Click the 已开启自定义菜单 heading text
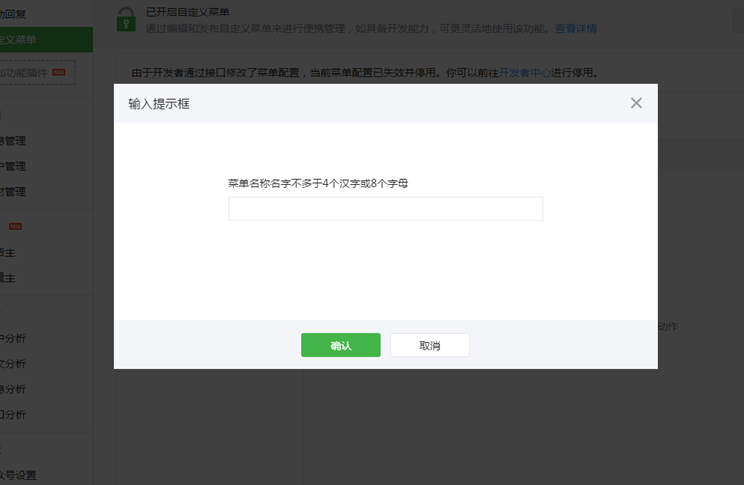This screenshot has width=744, height=485. (188, 12)
